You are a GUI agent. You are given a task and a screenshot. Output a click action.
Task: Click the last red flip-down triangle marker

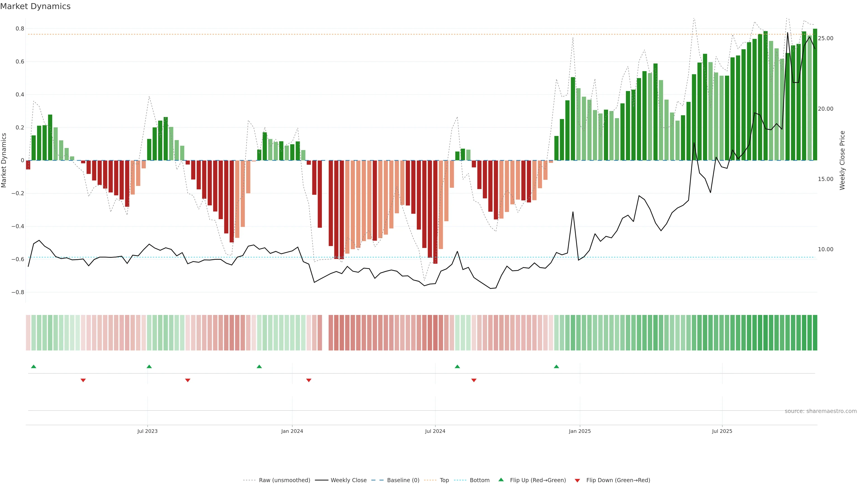[474, 380]
